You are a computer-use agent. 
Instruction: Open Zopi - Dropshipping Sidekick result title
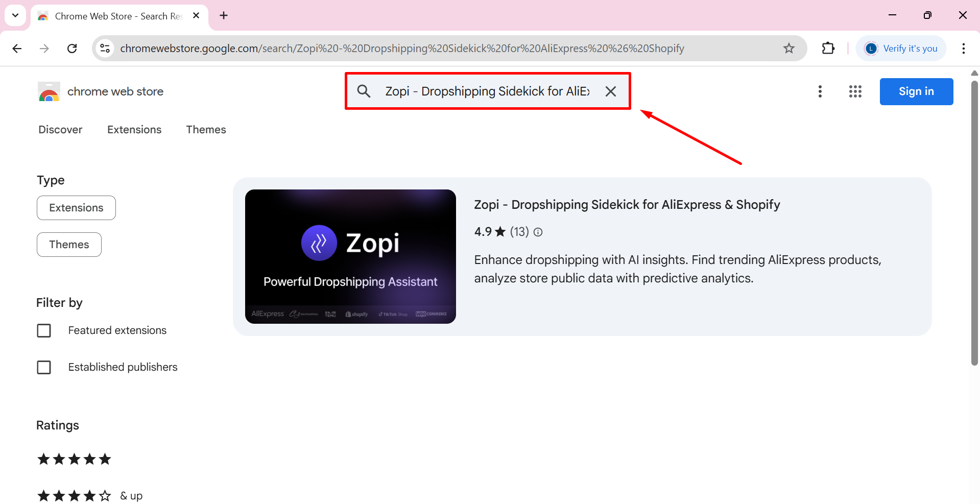627,205
